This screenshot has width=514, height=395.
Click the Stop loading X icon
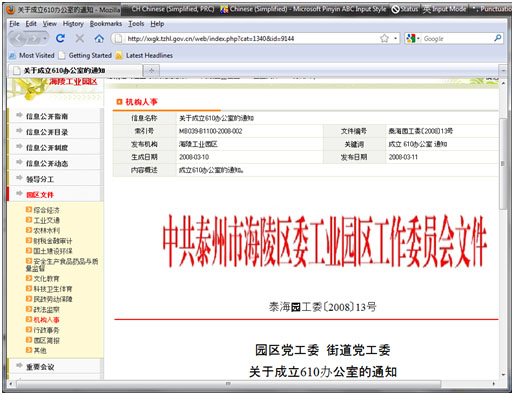pos(80,38)
